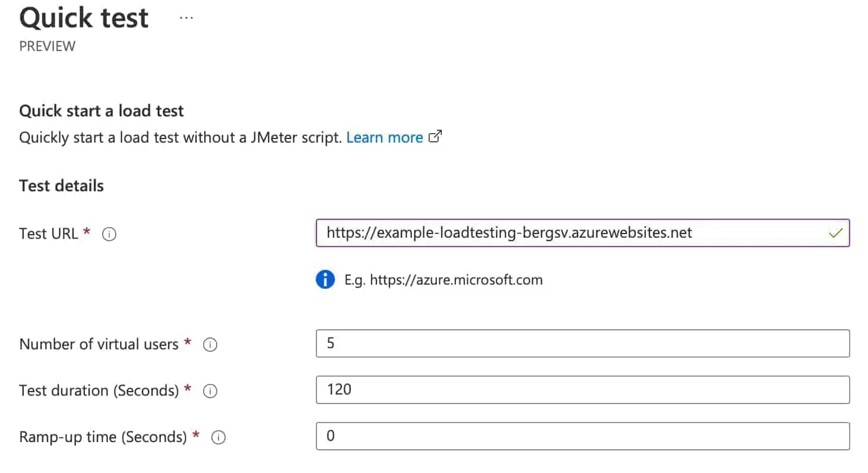Click inside the Test URL input field
Viewport: 868px width, 473px height.
[x=564, y=233]
